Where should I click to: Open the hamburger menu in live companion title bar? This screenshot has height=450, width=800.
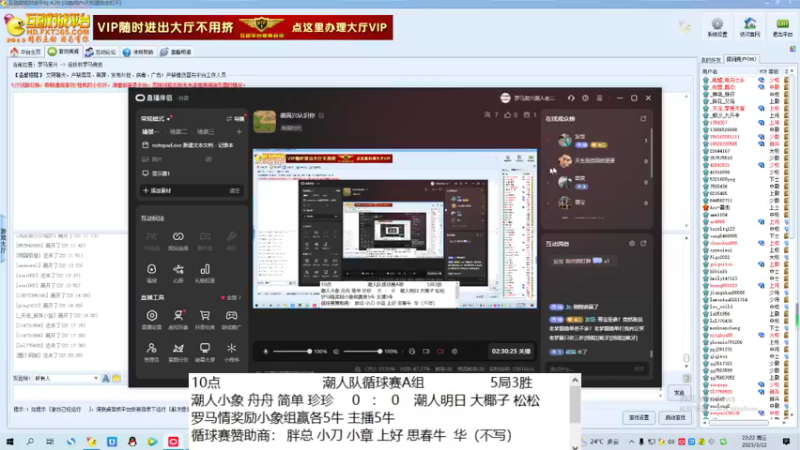(599, 98)
